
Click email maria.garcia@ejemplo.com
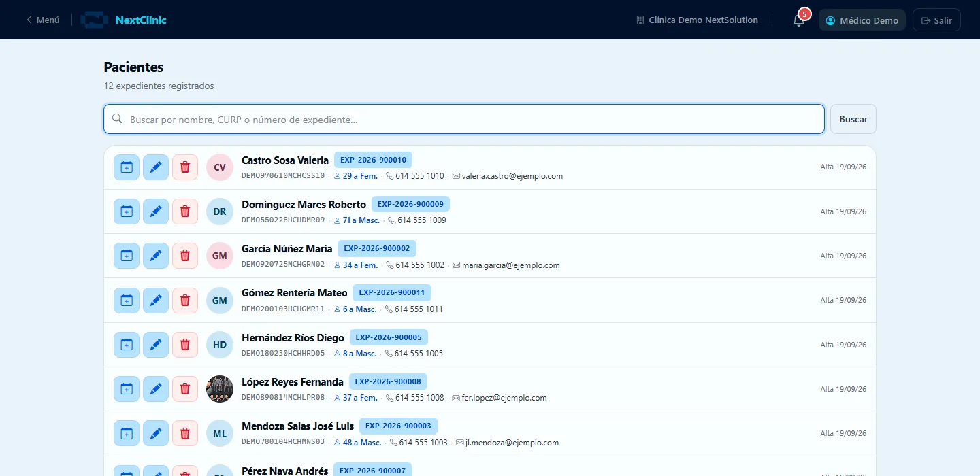click(511, 265)
